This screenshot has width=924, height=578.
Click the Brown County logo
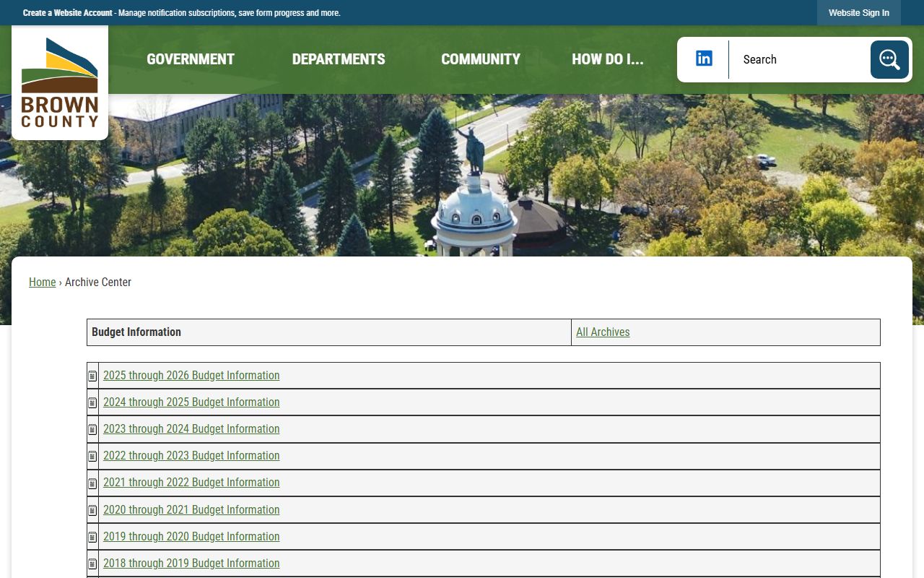tap(60, 82)
